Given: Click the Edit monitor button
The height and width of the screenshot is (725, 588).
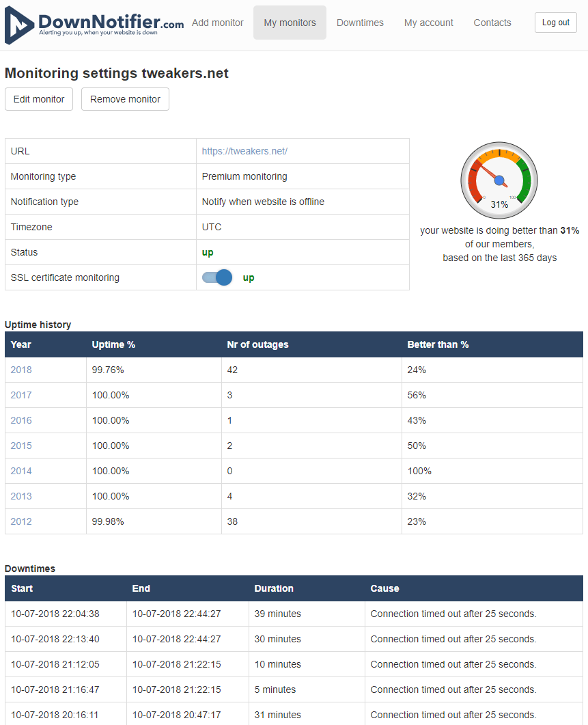Looking at the screenshot, I should [39, 99].
